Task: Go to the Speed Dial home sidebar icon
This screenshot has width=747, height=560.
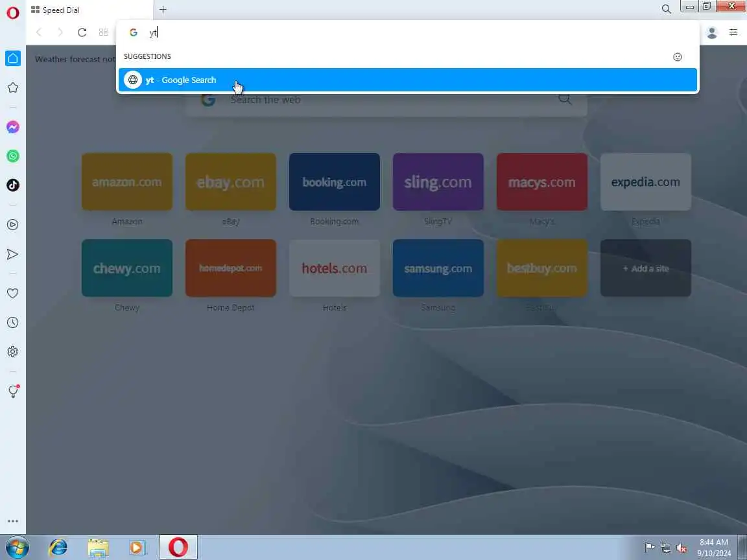Action: pyautogui.click(x=13, y=58)
